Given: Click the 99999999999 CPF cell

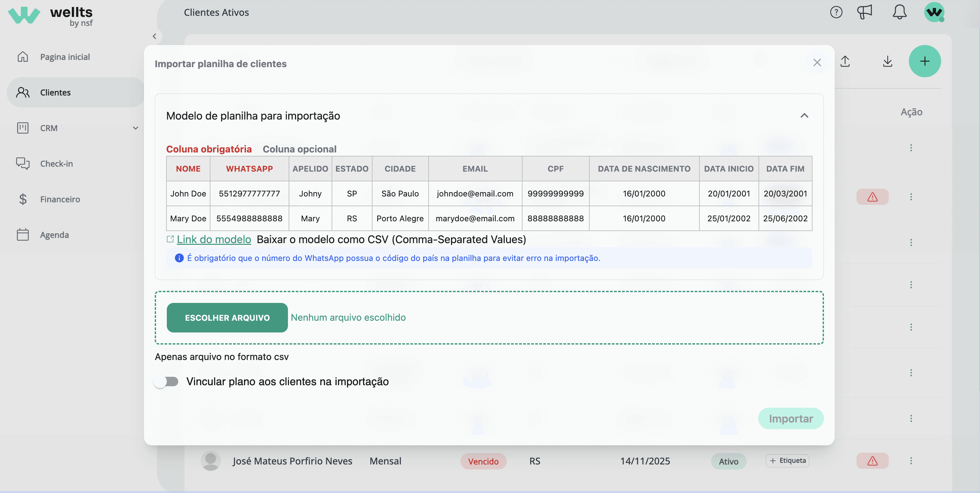Looking at the screenshot, I should [x=555, y=194].
